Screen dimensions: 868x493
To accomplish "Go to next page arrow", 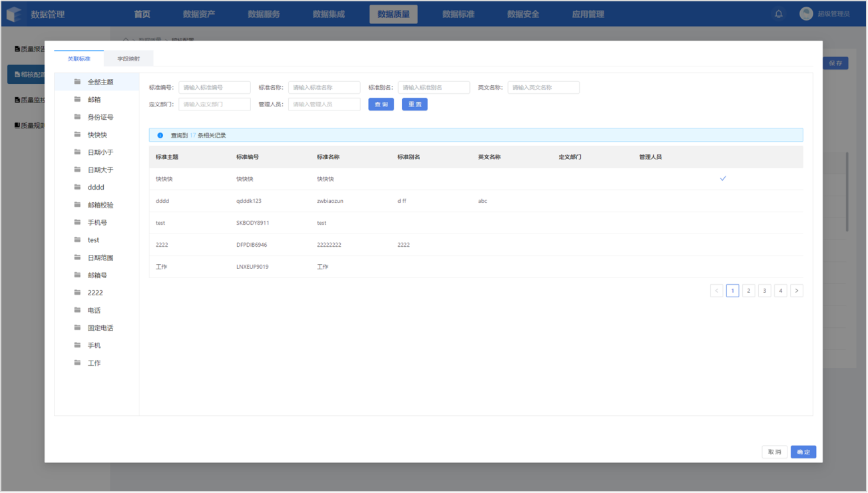I will click(797, 291).
